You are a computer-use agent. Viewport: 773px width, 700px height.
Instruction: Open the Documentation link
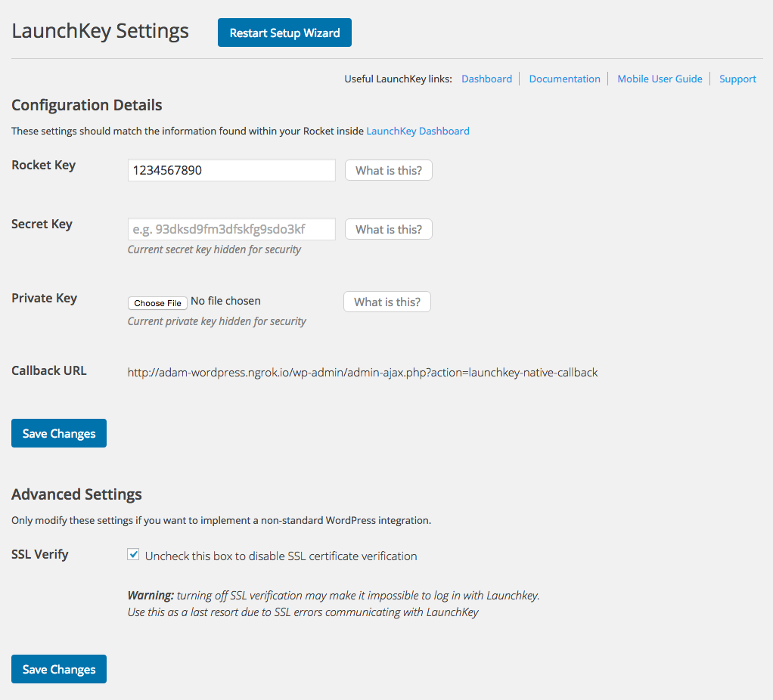tap(564, 79)
